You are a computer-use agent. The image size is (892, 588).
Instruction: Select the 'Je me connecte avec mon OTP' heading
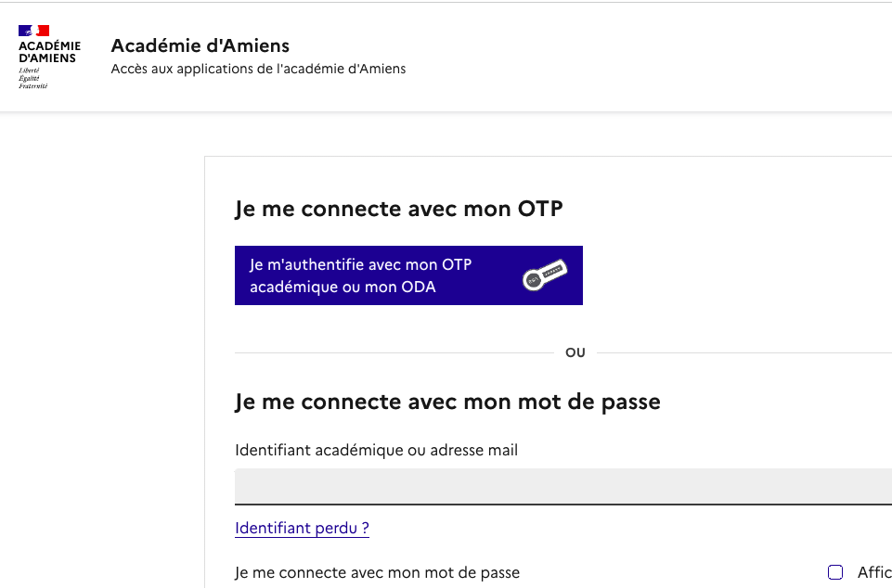[399, 208]
